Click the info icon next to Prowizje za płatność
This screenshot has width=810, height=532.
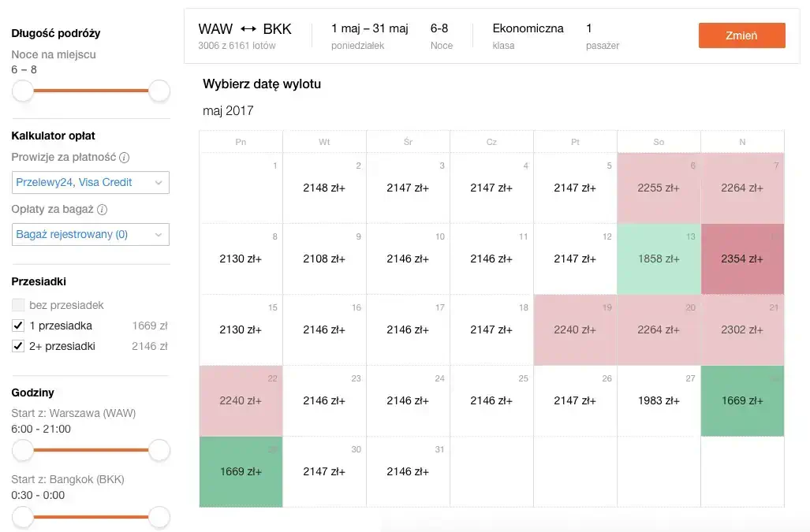tap(124, 158)
